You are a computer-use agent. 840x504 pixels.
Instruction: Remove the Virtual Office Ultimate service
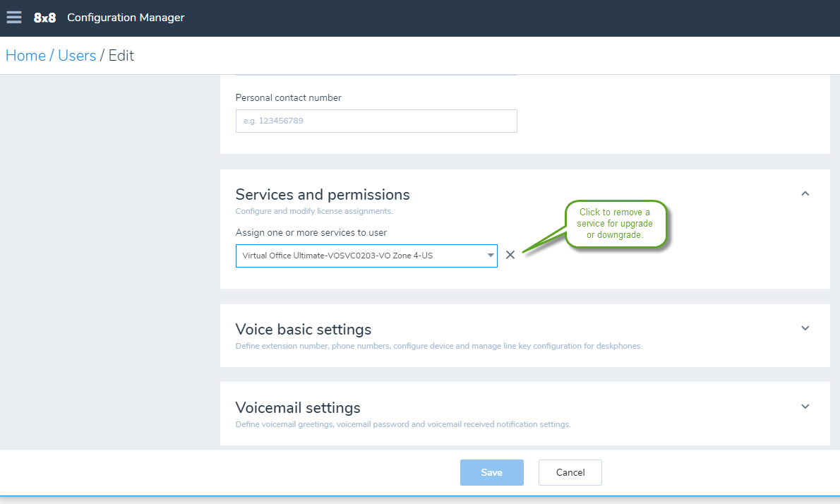click(x=510, y=255)
